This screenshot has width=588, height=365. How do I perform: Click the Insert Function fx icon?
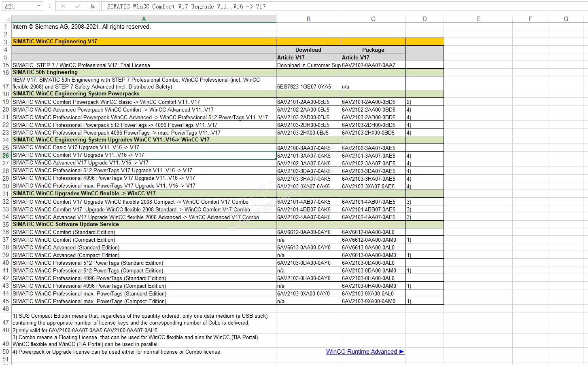click(92, 6)
